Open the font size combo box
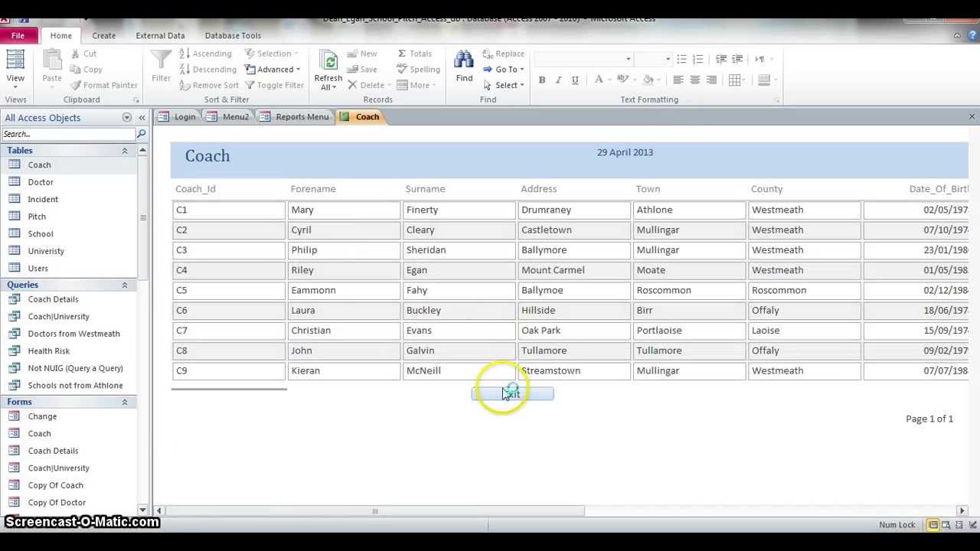This screenshot has width=980, height=551. (x=653, y=59)
